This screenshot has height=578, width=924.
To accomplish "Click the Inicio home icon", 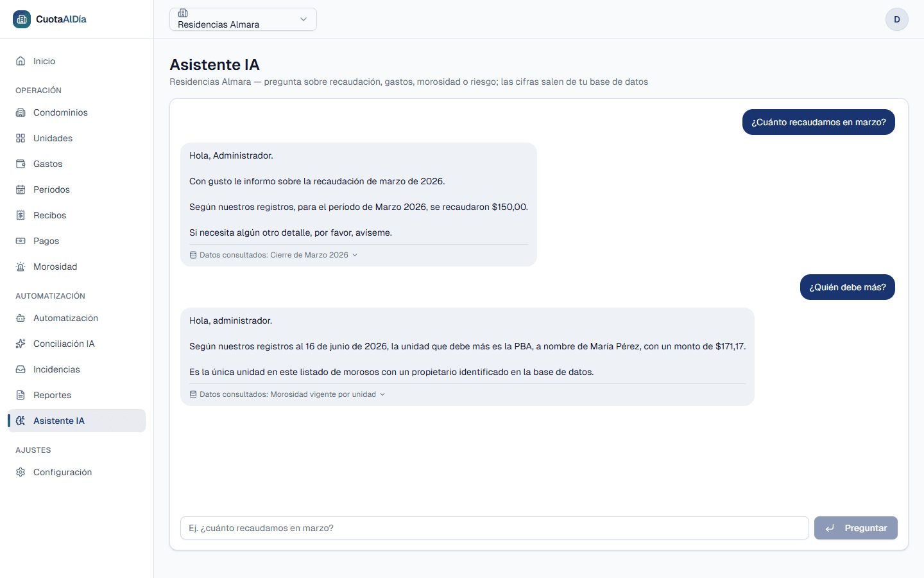I will pyautogui.click(x=21, y=61).
